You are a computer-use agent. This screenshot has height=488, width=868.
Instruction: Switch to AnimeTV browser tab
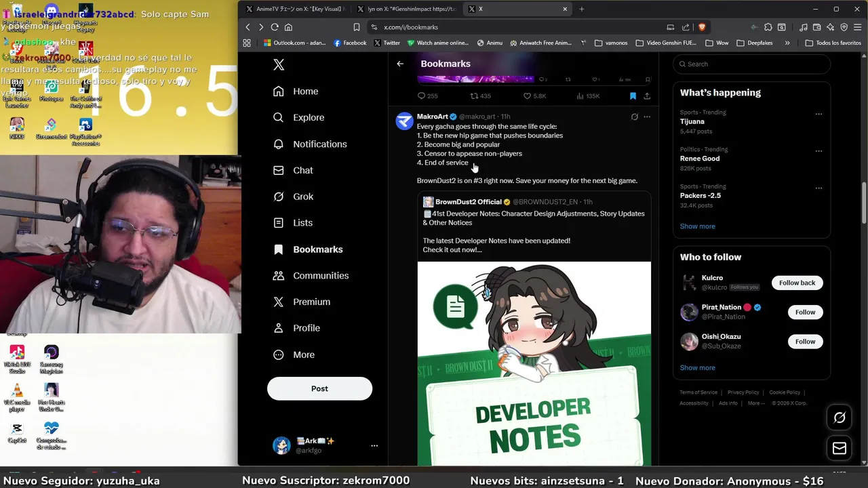pos(295,9)
